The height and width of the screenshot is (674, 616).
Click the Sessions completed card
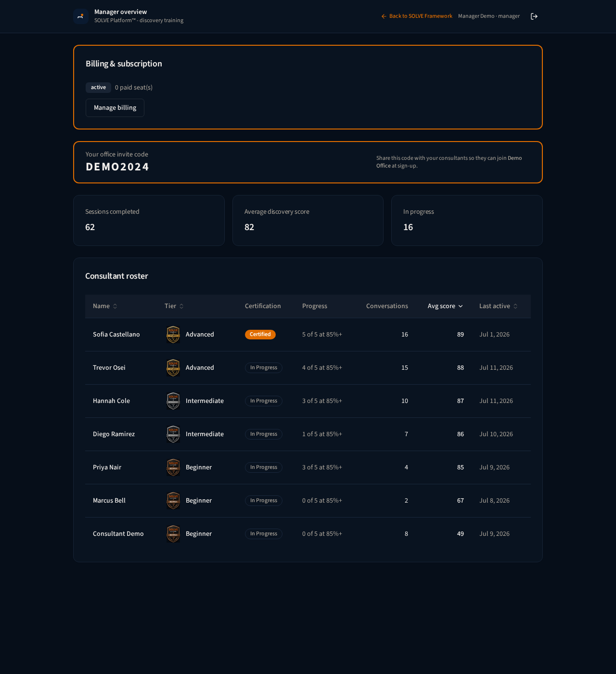[149, 220]
